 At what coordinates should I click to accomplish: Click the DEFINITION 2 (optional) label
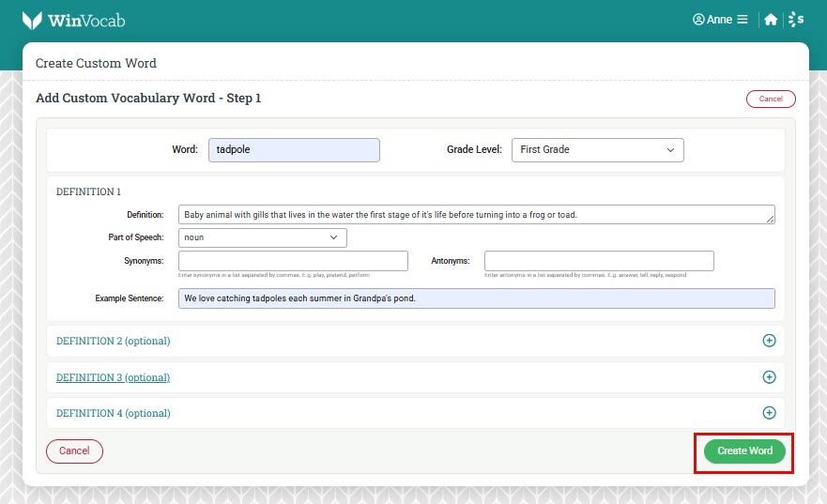113,341
